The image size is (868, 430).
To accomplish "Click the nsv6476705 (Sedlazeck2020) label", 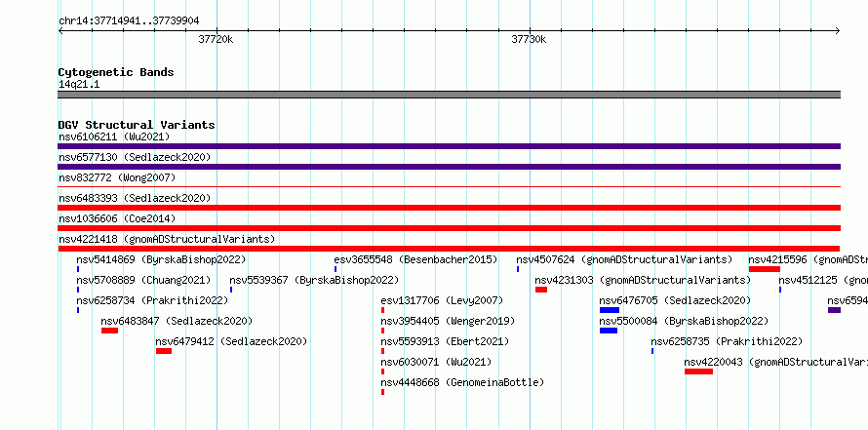I will pos(675,300).
